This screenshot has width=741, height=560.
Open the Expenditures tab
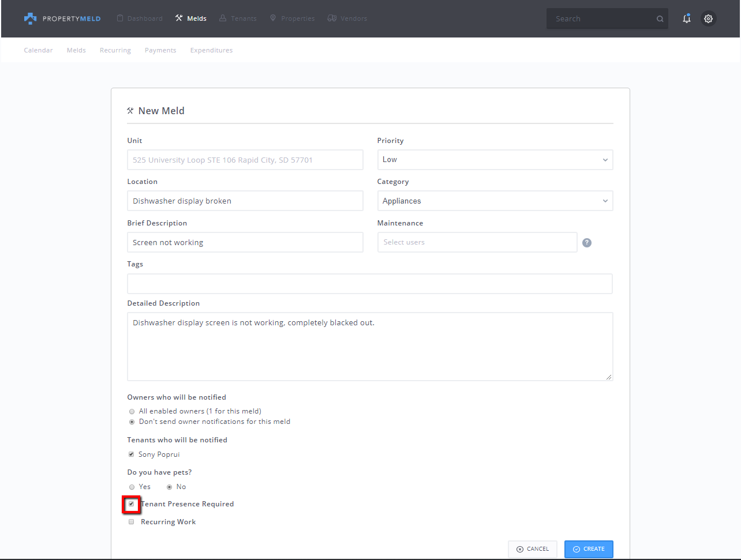pos(211,50)
